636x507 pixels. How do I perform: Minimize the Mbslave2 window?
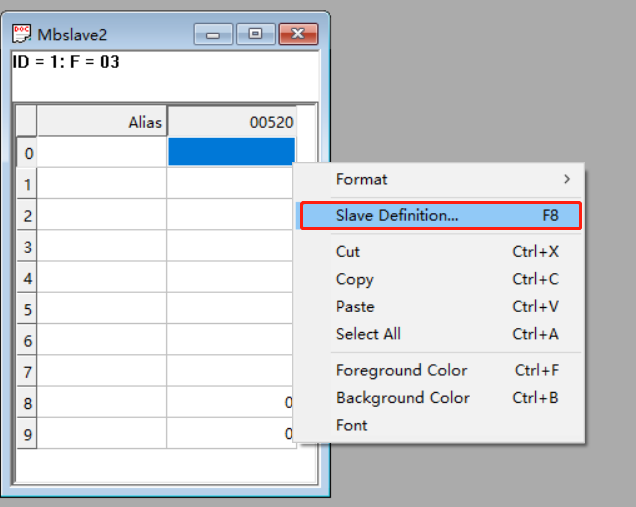click(212, 34)
